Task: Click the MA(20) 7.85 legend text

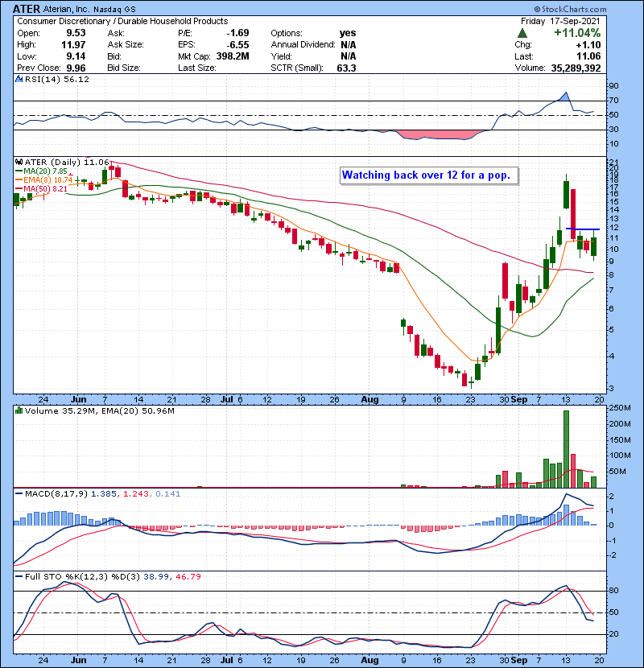Action: point(46,171)
